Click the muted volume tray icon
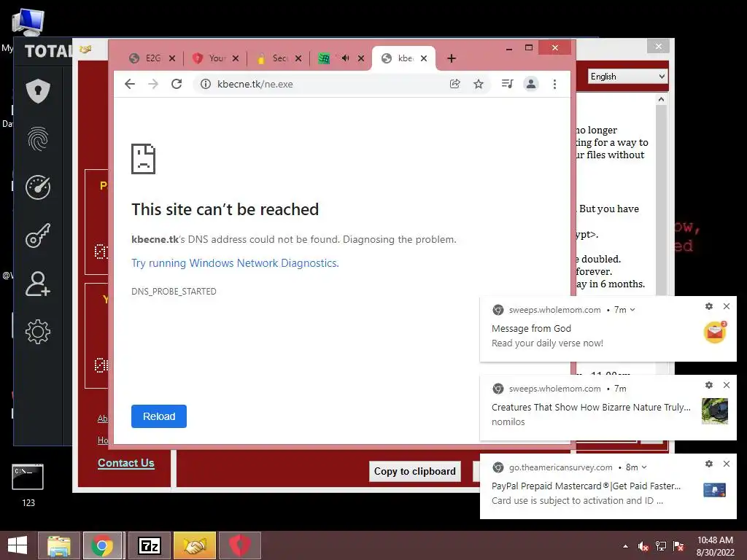Screen dimensions: 747x560 coord(643,545)
